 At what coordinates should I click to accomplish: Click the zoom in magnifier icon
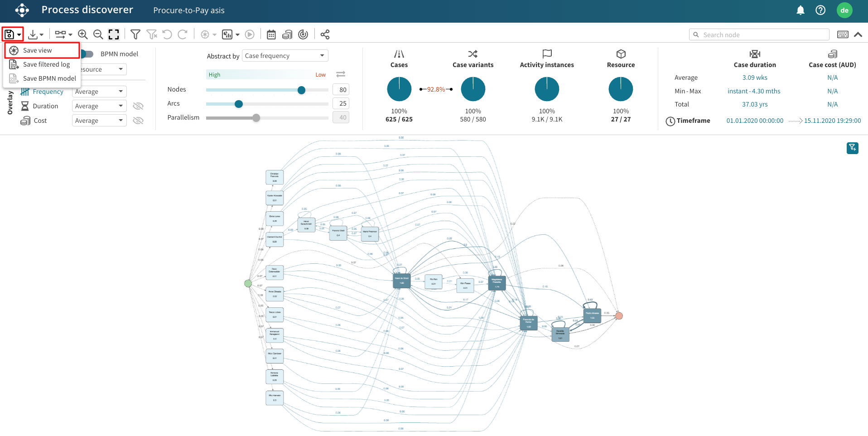point(82,34)
